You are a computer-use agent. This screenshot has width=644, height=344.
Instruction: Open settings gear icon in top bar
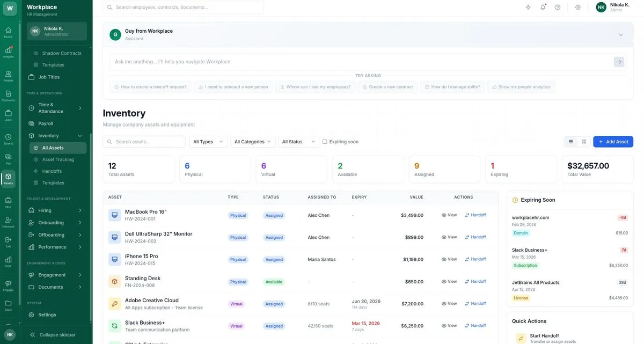[x=578, y=8]
